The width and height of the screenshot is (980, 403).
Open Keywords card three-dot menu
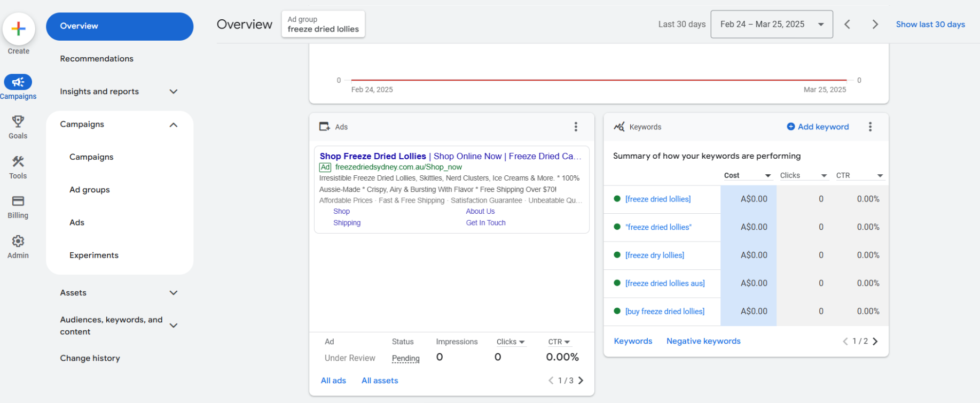870,127
